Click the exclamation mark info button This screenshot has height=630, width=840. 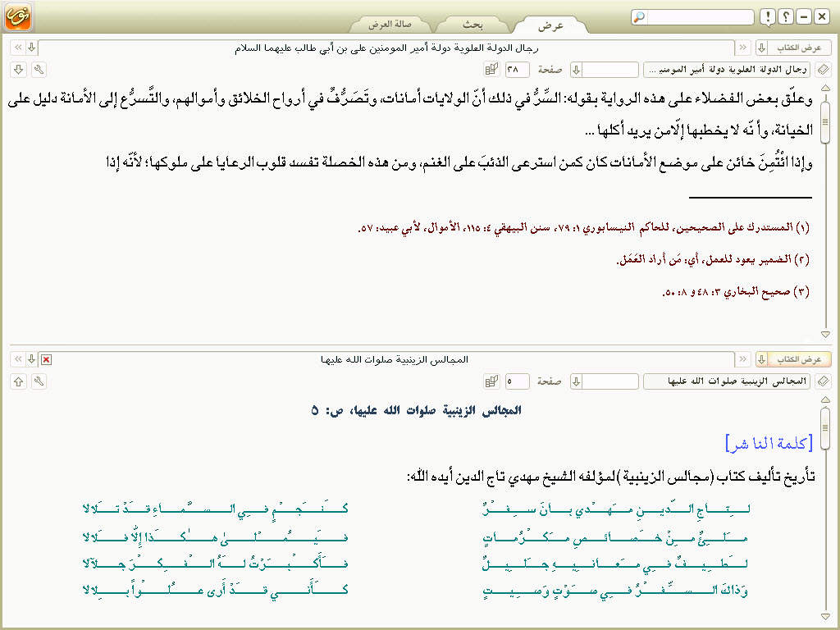pyautogui.click(x=766, y=17)
